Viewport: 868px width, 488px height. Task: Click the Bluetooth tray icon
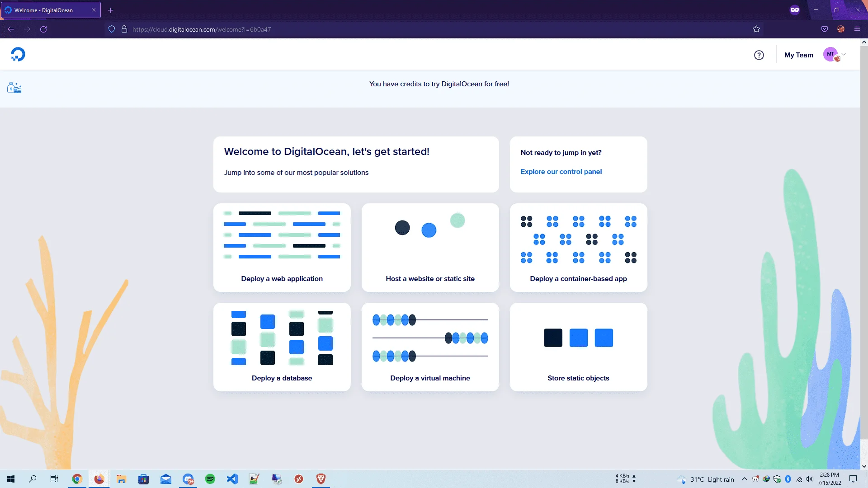tap(788, 479)
